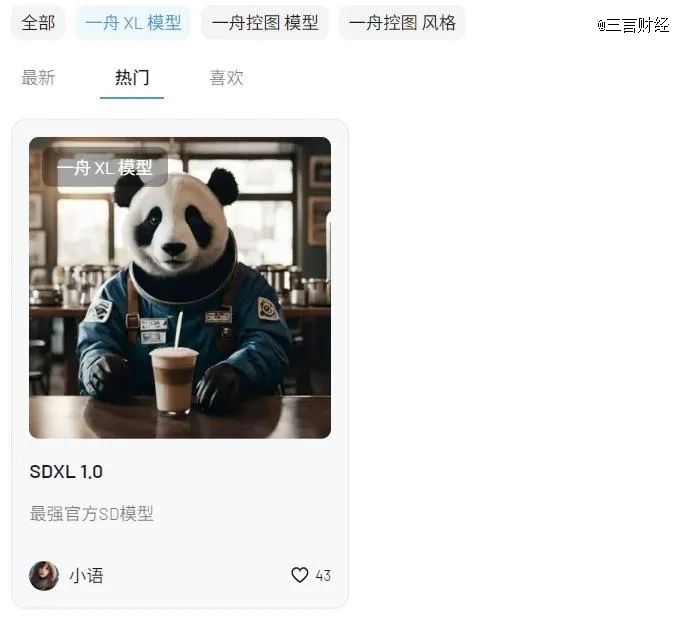Click the 三言财经 watermark text
This screenshot has height=622, width=693.
(633, 25)
